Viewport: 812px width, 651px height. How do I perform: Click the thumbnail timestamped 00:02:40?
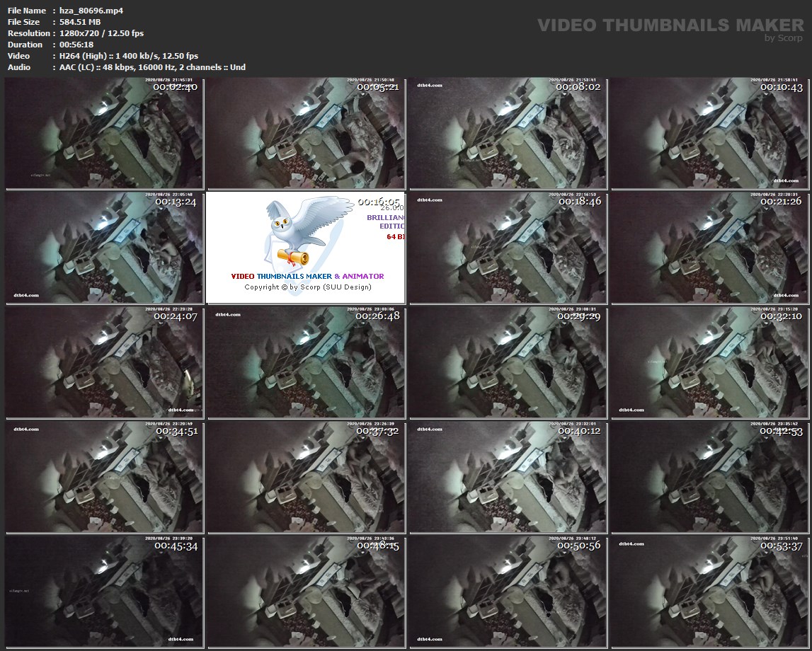(104, 134)
